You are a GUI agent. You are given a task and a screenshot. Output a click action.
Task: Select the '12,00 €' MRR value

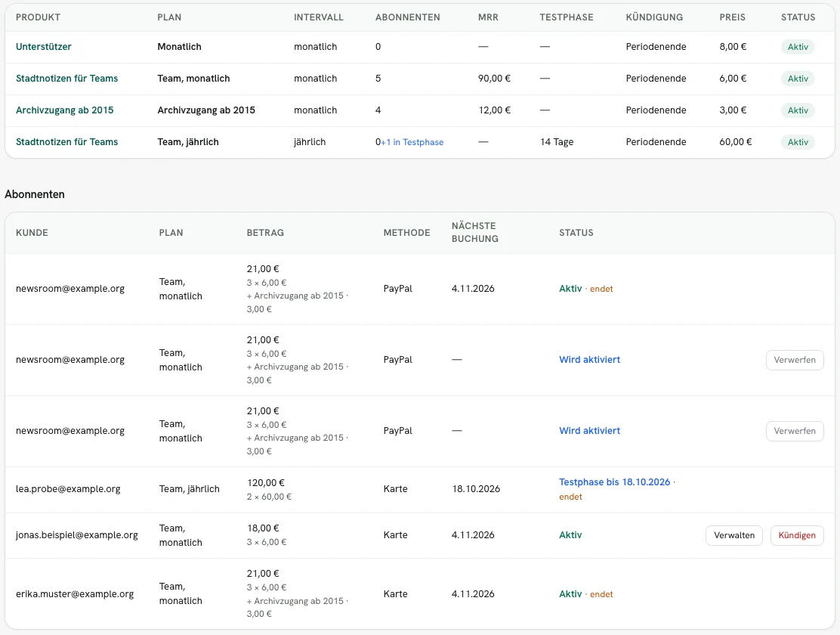tap(494, 110)
